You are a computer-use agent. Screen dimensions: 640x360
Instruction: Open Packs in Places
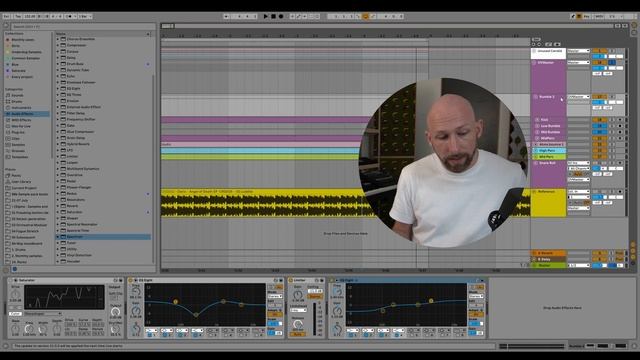[16, 176]
